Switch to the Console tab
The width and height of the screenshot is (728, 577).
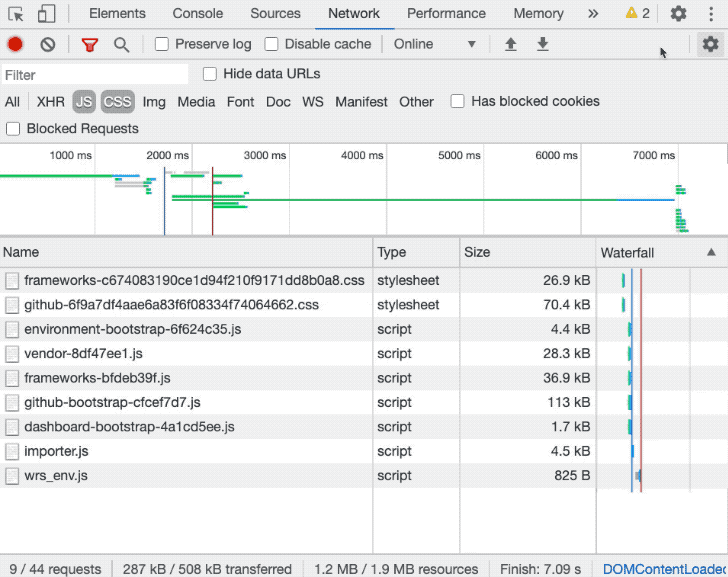click(x=198, y=14)
